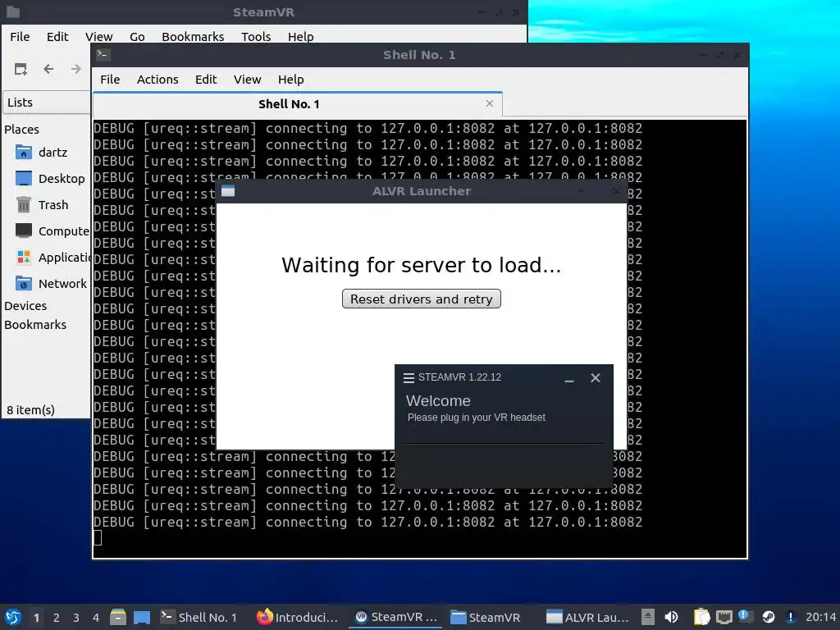Open Bookmarks menu in file manager
Viewport: 840px width, 630px height.
click(193, 36)
